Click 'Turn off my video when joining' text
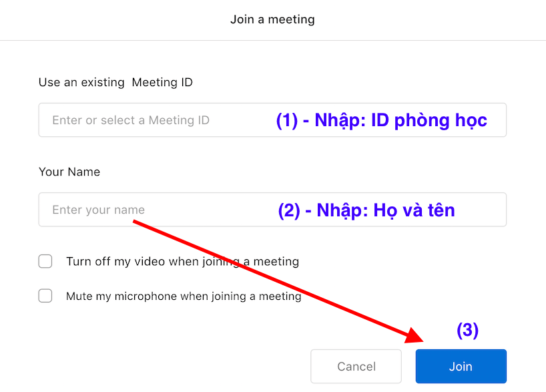Image resolution: width=546 pixels, height=392 pixels. [182, 261]
